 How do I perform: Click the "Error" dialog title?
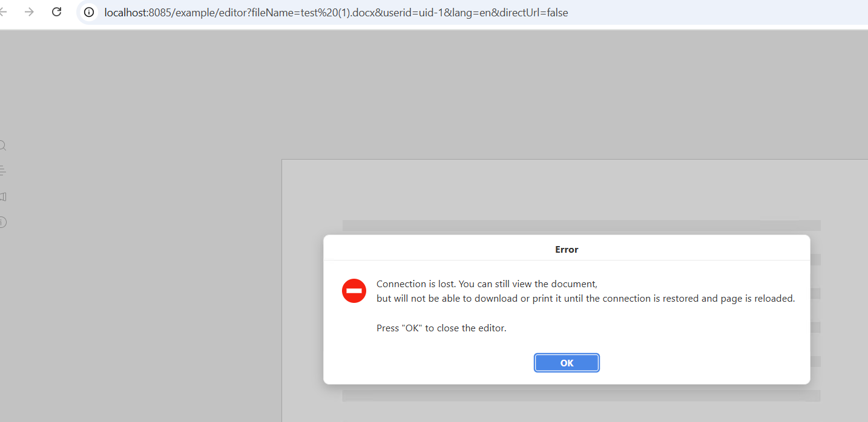tap(567, 249)
